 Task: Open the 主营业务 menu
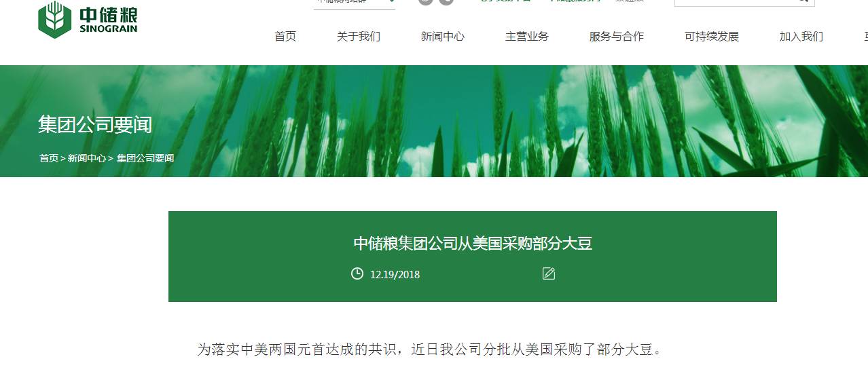point(527,37)
